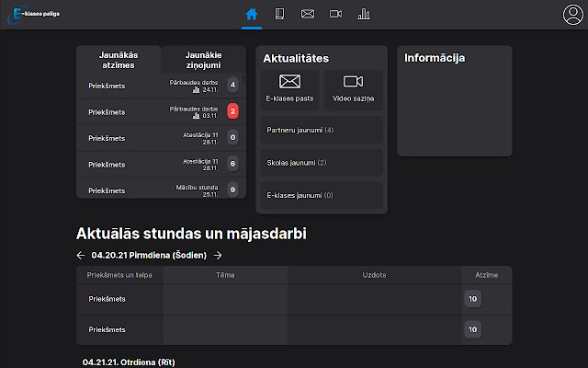Open E-klases jaunumi (0)

(322, 195)
